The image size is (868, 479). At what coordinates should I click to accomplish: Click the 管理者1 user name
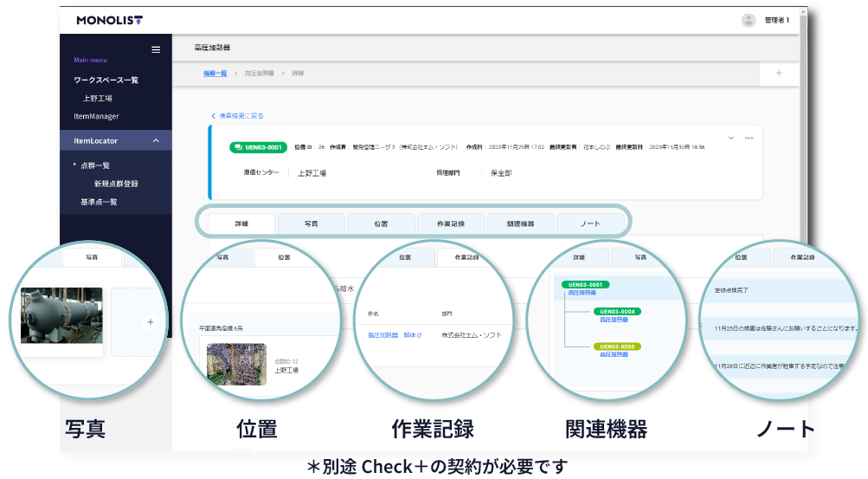click(x=776, y=21)
